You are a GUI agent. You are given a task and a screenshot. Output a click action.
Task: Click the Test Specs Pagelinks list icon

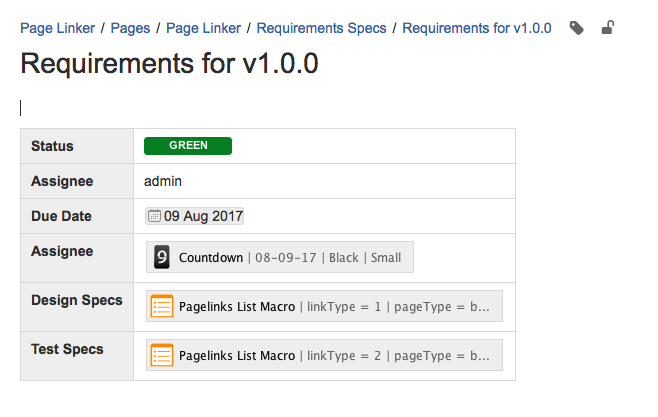162,355
